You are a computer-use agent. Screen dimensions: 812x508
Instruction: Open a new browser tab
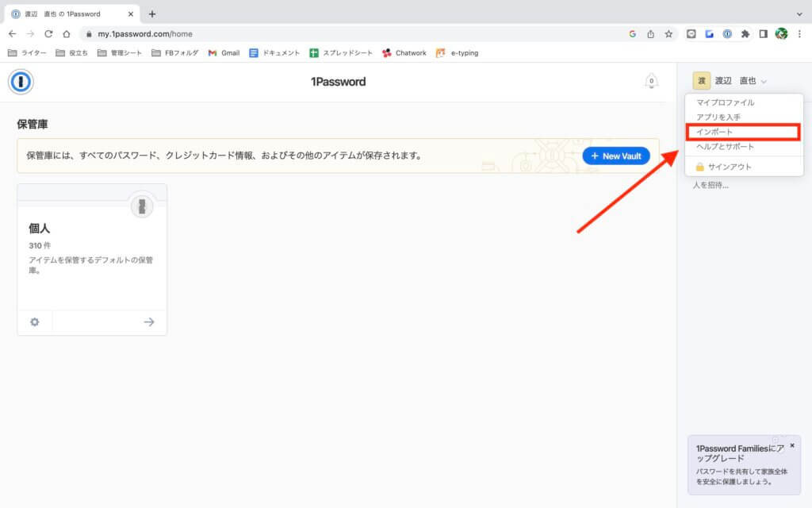151,14
